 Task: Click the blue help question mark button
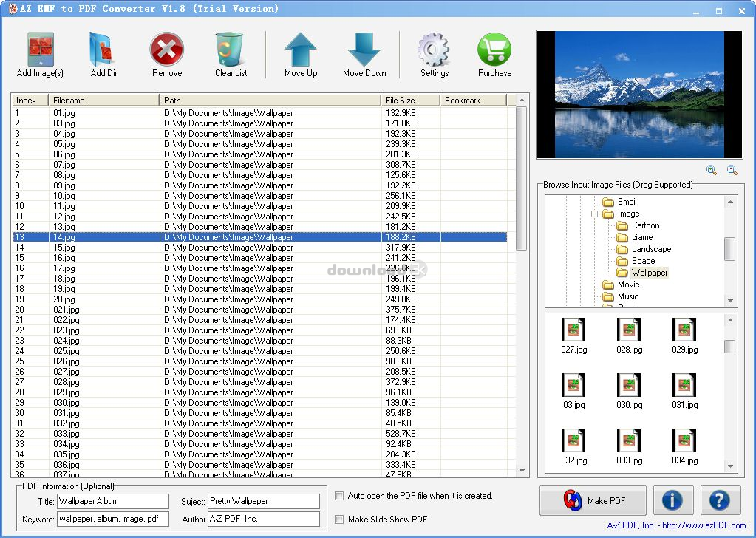click(x=721, y=500)
